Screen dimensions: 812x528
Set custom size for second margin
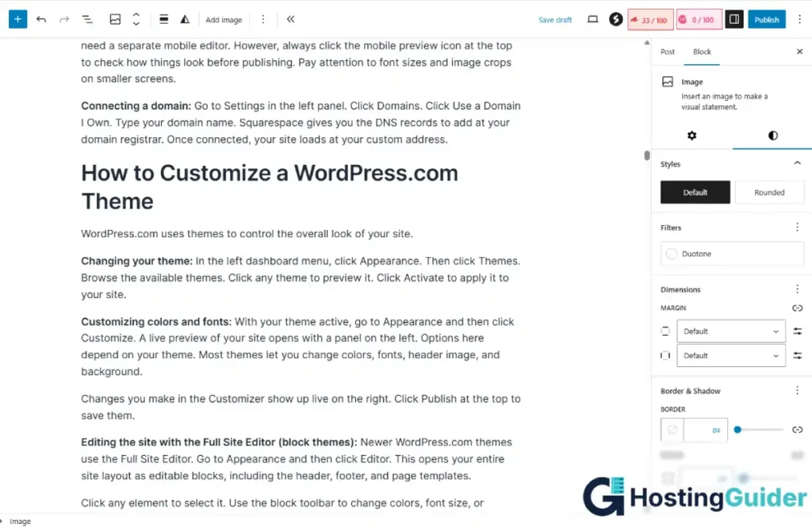798,356
